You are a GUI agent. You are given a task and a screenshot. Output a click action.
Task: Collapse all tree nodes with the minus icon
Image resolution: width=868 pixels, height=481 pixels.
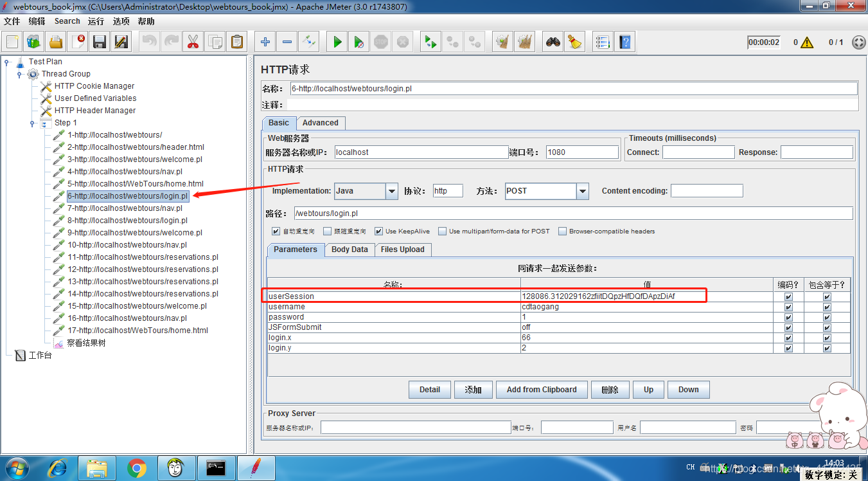coord(287,42)
